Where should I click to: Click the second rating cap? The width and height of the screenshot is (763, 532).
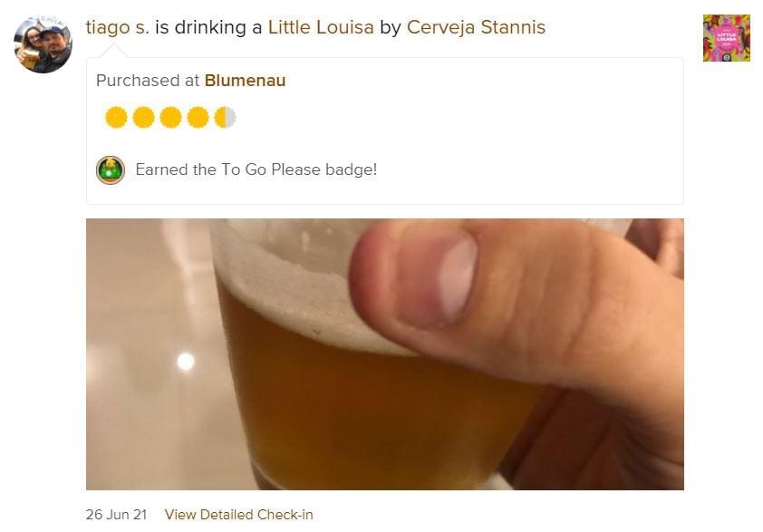pyautogui.click(x=143, y=117)
